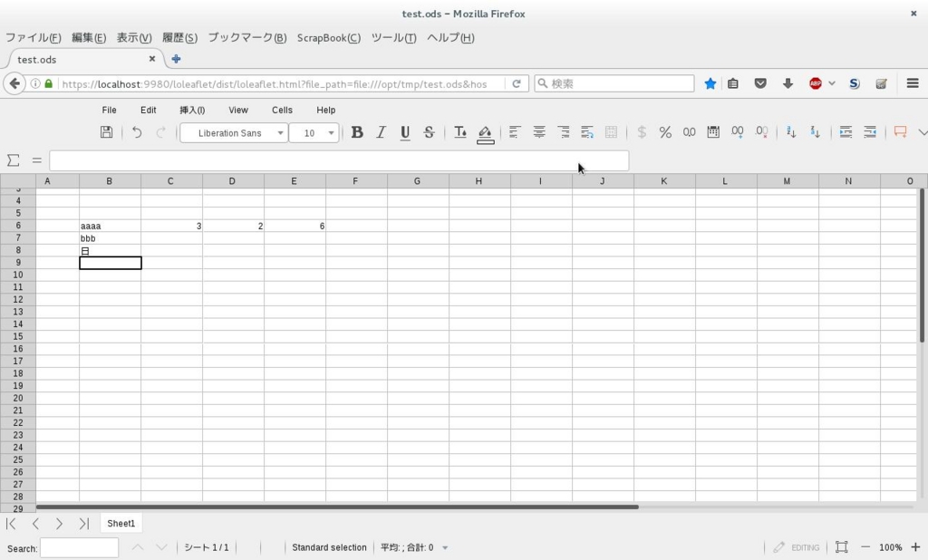928x560 pixels.
Task: Select row header 12
Action: (18, 300)
